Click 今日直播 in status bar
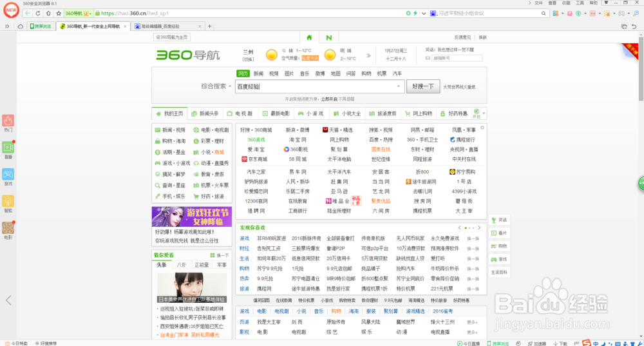 click(468, 343)
